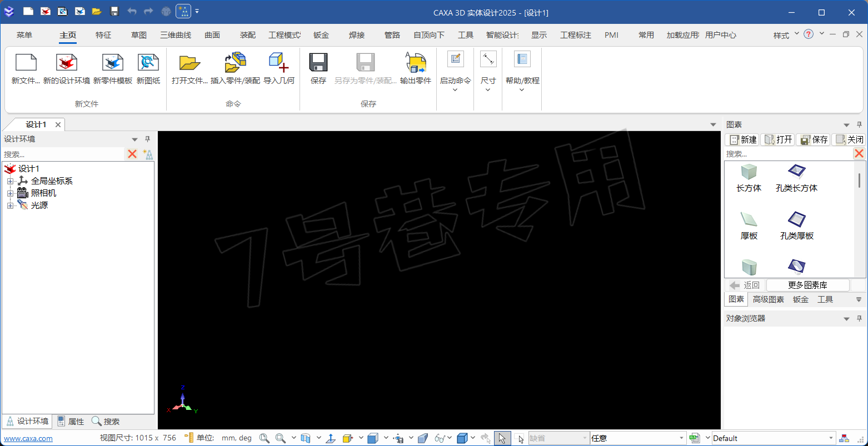Open the Default configuration combo box
868x446 pixels.
774,438
